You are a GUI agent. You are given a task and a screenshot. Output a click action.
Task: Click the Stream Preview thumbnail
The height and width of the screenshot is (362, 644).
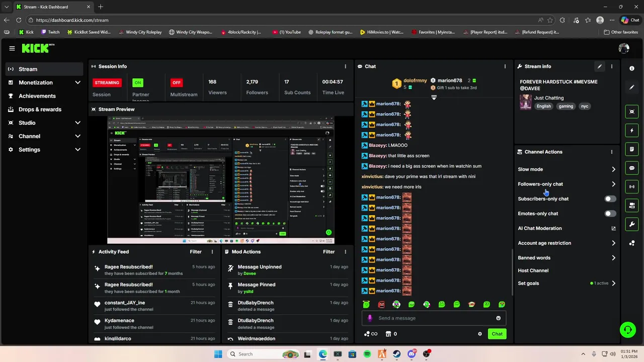tap(221, 180)
